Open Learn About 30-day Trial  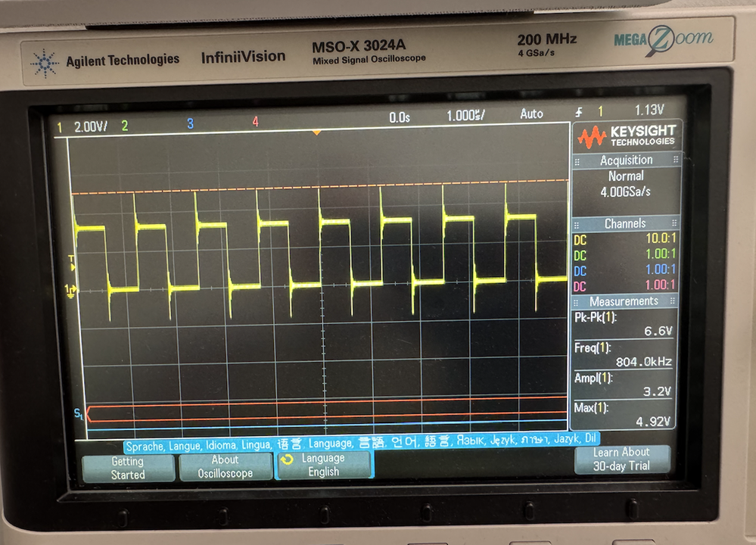(621, 459)
